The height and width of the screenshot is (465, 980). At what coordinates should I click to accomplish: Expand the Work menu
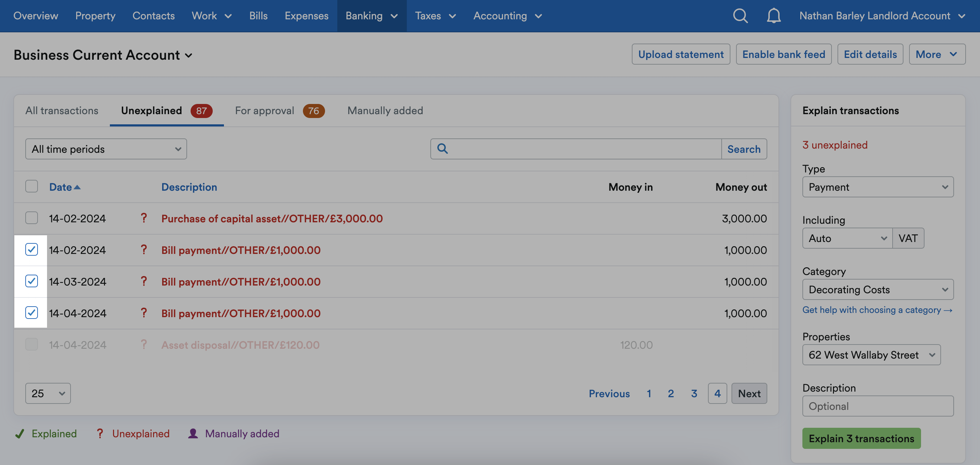[212, 16]
